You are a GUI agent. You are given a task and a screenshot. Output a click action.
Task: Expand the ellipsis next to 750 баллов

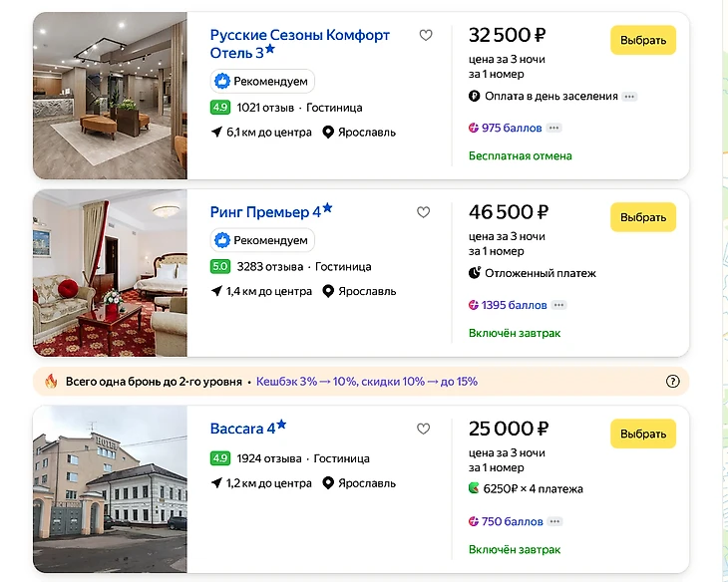click(x=554, y=521)
